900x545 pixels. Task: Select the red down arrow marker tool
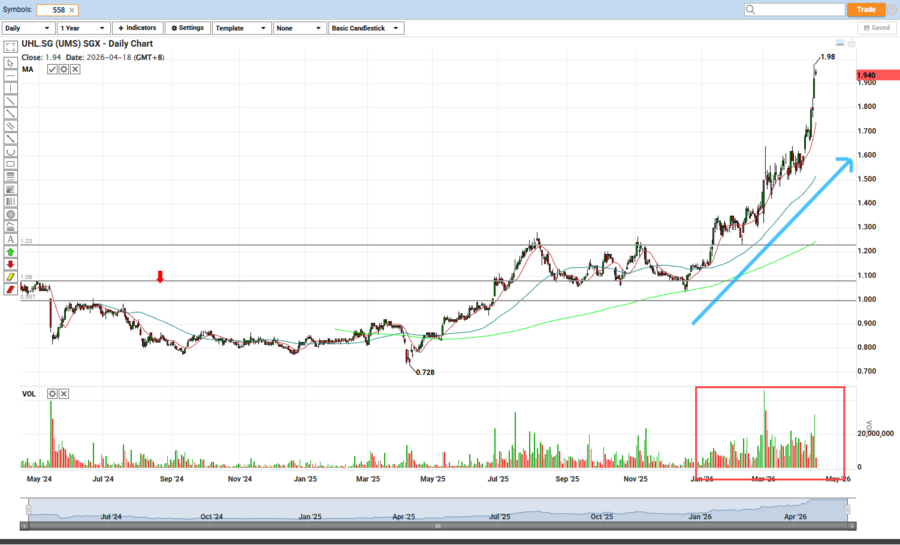[x=10, y=264]
